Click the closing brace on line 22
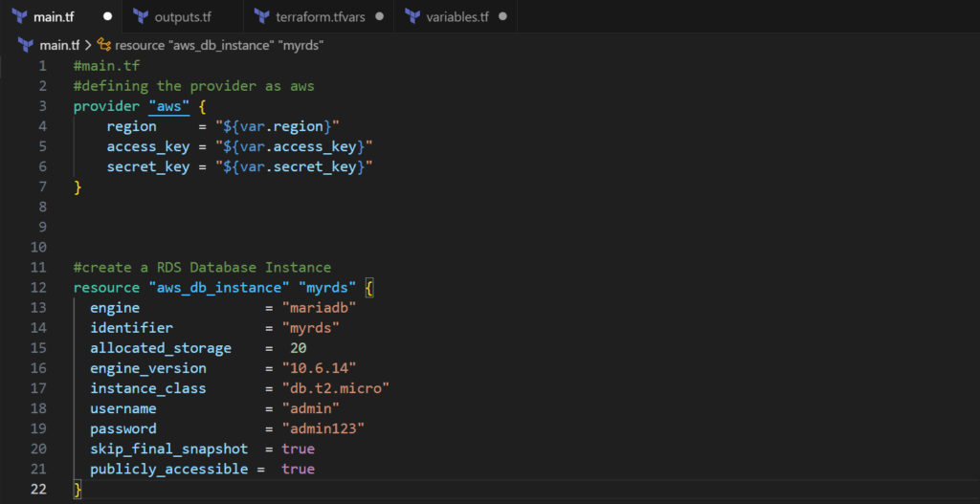Screen dimensions: 980x504 pyautogui.click(x=78, y=490)
